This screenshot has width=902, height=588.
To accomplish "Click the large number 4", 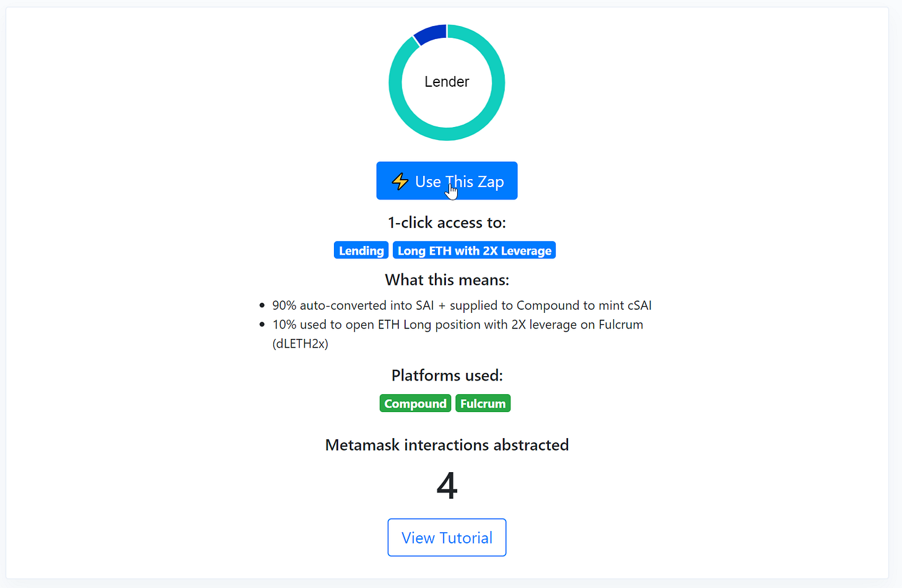I will tap(447, 485).
